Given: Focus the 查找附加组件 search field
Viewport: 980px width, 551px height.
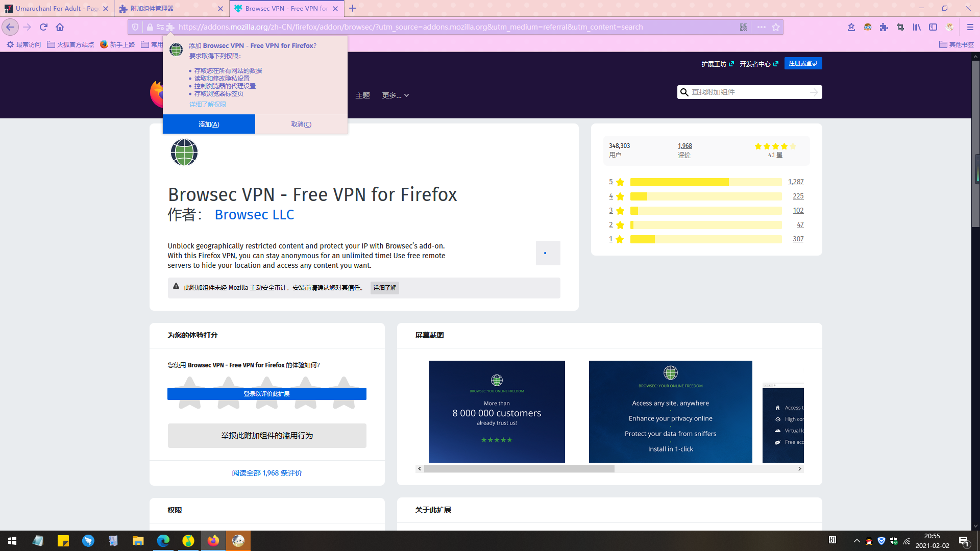Looking at the screenshot, I should click(749, 92).
